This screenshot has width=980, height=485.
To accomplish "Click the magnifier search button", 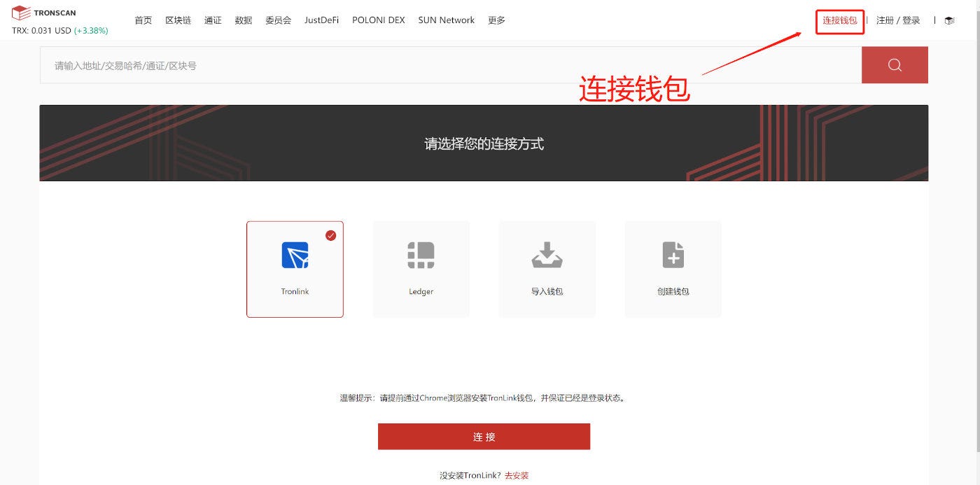I will 895,65.
